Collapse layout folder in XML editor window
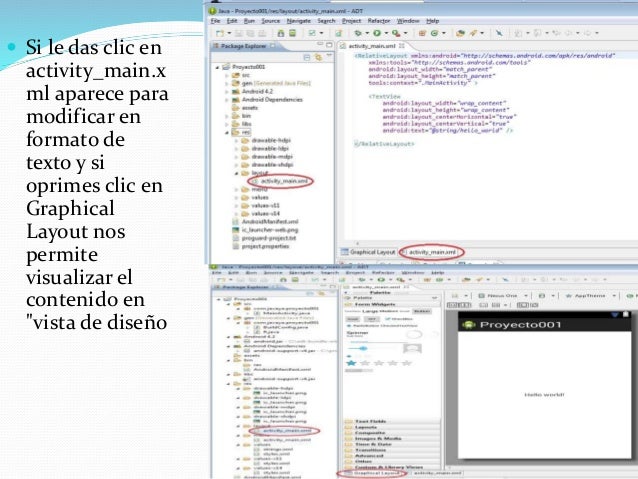638x479 pixels. coord(236,173)
